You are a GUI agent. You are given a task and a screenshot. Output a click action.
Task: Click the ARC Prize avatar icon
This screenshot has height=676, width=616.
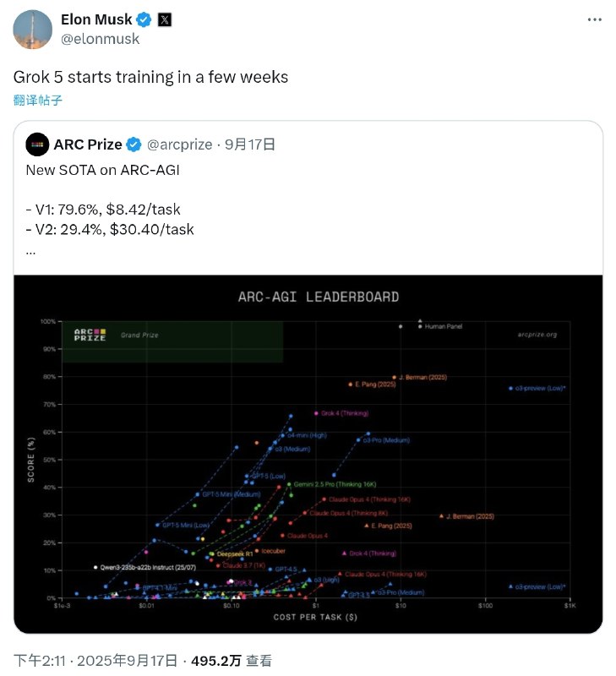tap(36, 144)
